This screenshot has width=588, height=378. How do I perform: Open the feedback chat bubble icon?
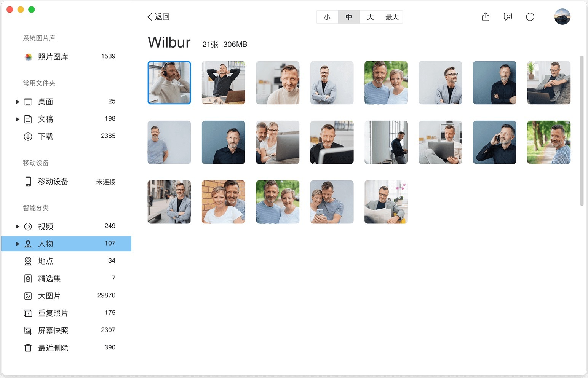pos(508,17)
